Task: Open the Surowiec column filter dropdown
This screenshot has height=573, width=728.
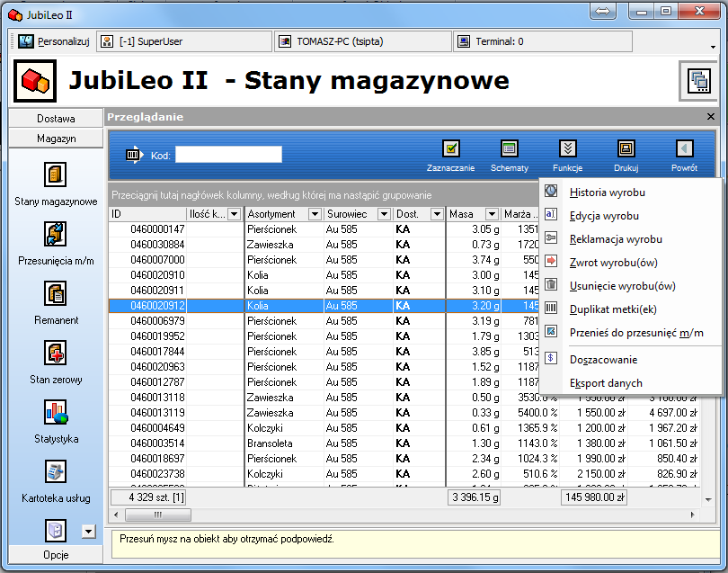Action: tap(384, 214)
